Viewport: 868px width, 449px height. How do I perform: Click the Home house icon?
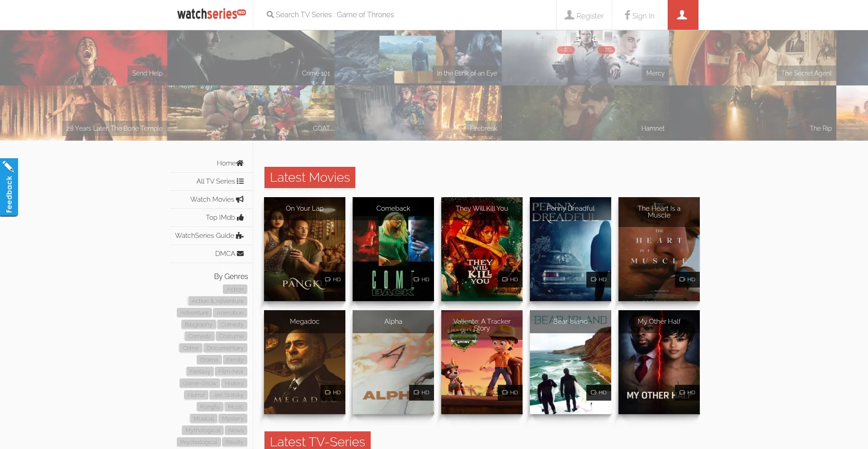(x=240, y=163)
